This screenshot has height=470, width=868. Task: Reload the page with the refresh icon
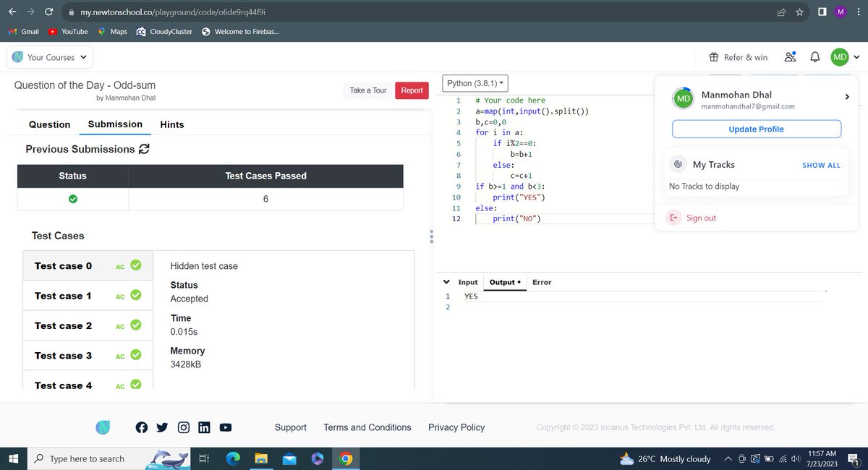[48, 12]
